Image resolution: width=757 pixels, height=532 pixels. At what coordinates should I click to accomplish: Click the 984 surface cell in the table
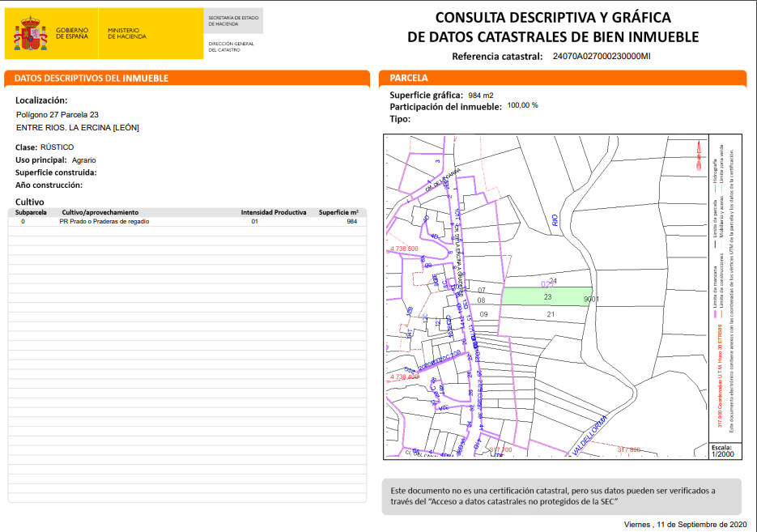(x=352, y=222)
